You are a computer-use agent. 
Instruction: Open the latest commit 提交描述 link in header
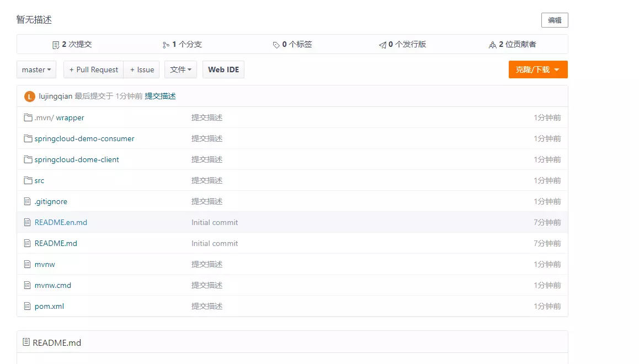coord(160,96)
